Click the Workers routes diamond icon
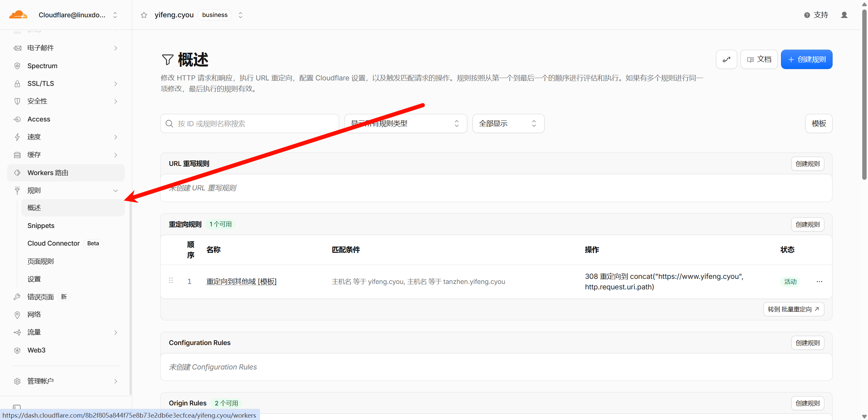Image resolution: width=868 pixels, height=420 pixels. tap(17, 173)
